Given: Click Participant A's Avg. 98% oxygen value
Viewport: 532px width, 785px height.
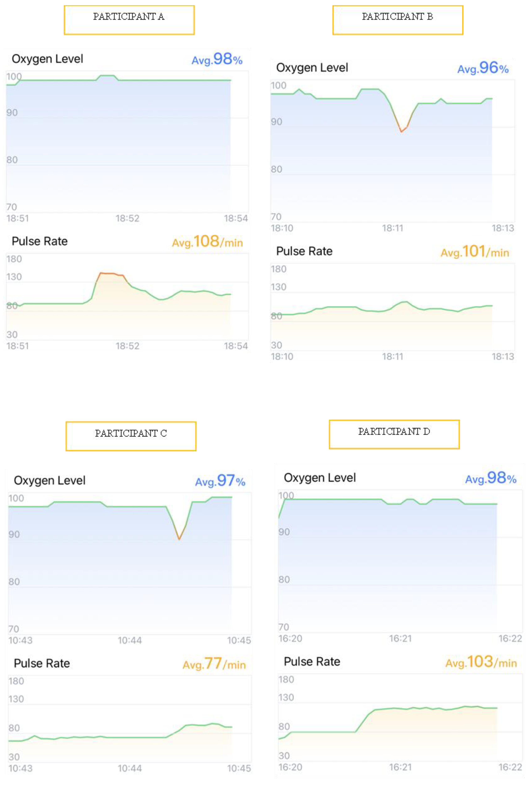Looking at the screenshot, I should 217,59.
